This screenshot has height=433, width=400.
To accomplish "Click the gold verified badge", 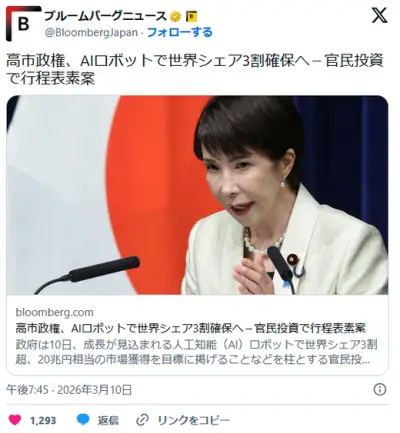I will point(176,16).
